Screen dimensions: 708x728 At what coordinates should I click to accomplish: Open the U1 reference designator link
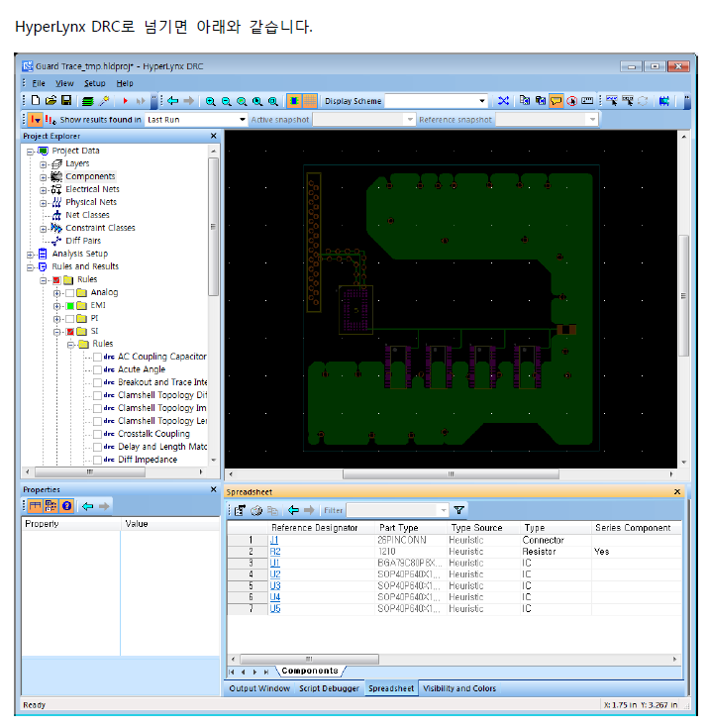[x=275, y=563]
